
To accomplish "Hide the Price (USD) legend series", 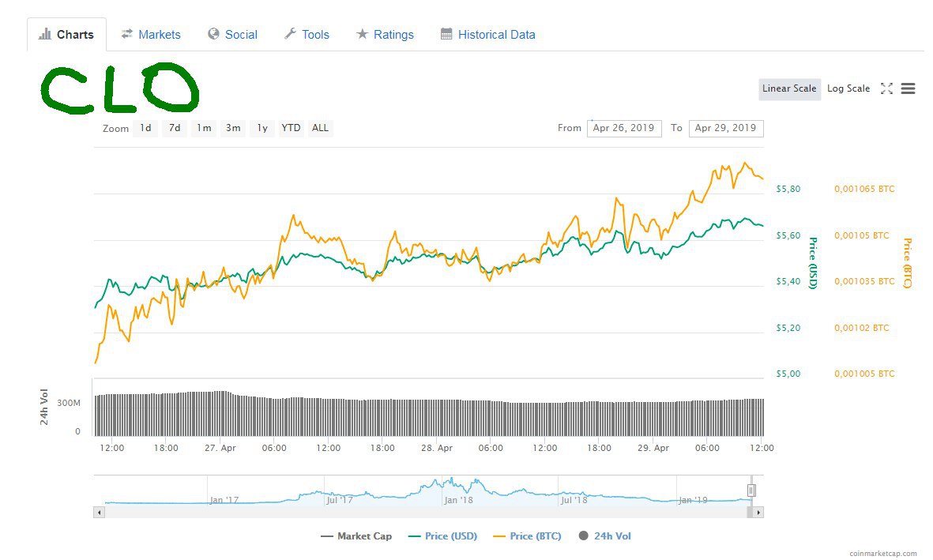I will (443, 536).
